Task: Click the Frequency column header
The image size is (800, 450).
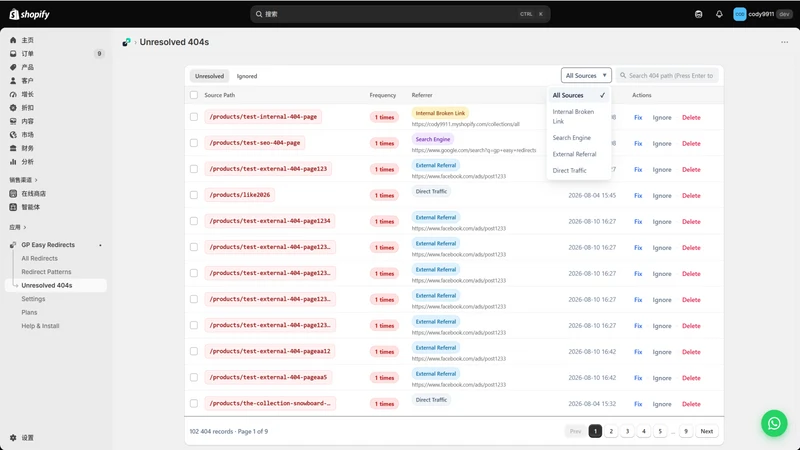Action: pyautogui.click(x=383, y=95)
